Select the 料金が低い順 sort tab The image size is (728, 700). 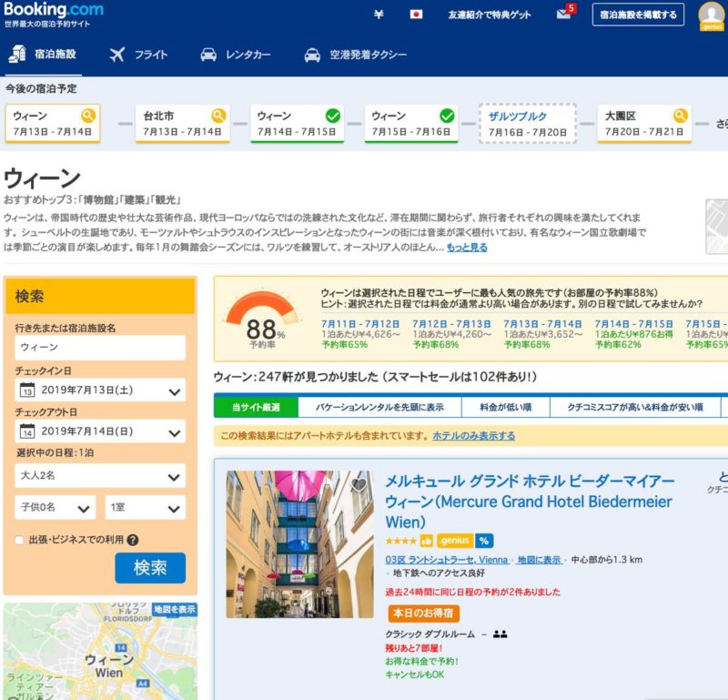506,408
